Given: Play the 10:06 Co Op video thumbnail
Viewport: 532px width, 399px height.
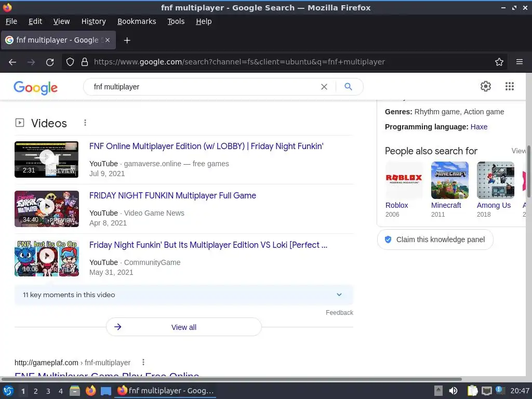Looking at the screenshot, I should pyautogui.click(x=46, y=258).
